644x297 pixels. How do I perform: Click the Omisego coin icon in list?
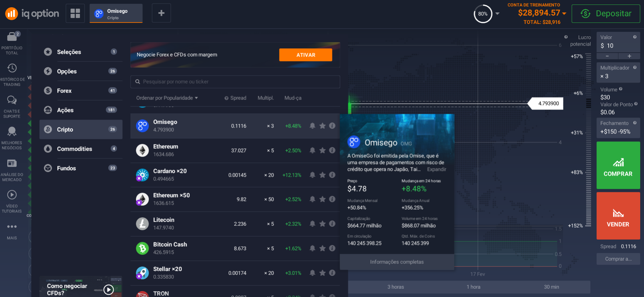pos(142,126)
